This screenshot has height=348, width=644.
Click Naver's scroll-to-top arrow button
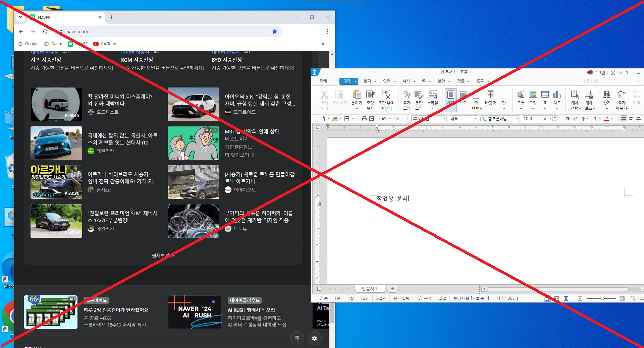[x=297, y=338]
